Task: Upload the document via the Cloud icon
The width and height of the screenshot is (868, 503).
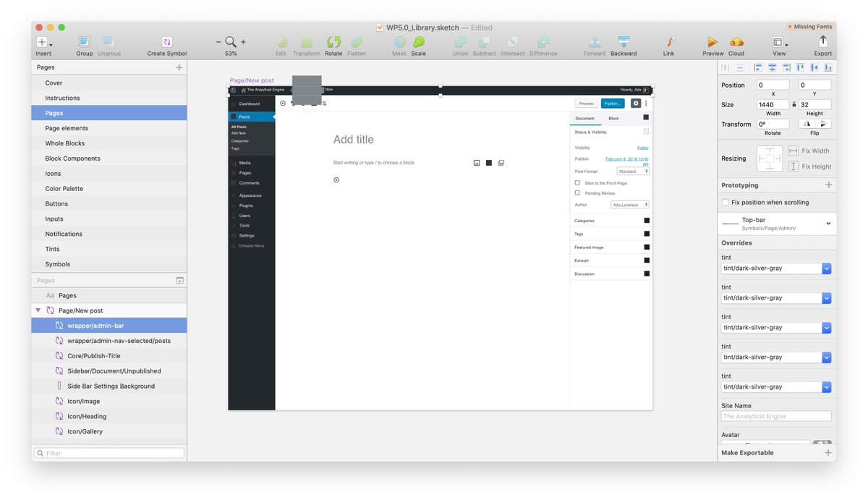Action: 736,43
